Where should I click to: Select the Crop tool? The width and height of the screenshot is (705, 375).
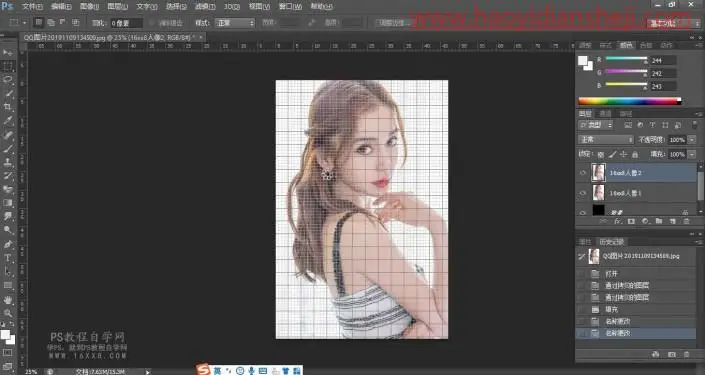point(8,107)
